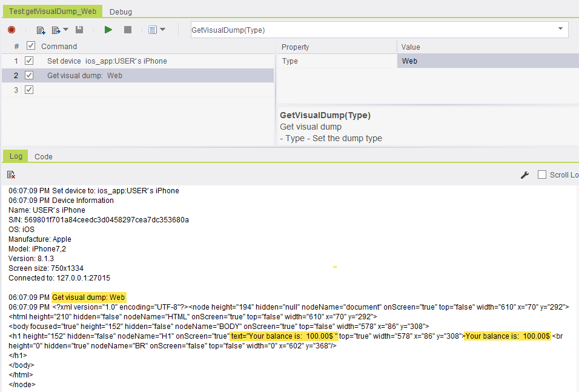The image size is (579, 392).
Task: Toggle the select-all checkbox in Command header
Action: [x=31, y=46]
